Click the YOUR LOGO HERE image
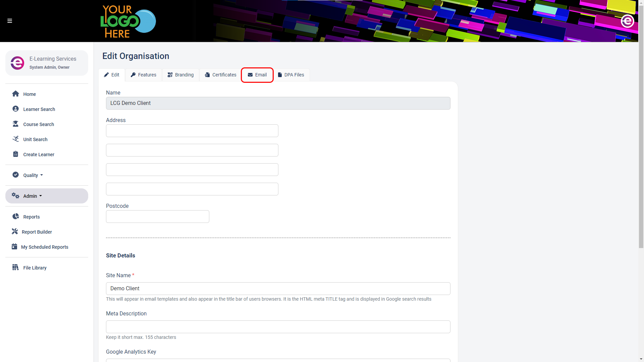 [x=128, y=21]
